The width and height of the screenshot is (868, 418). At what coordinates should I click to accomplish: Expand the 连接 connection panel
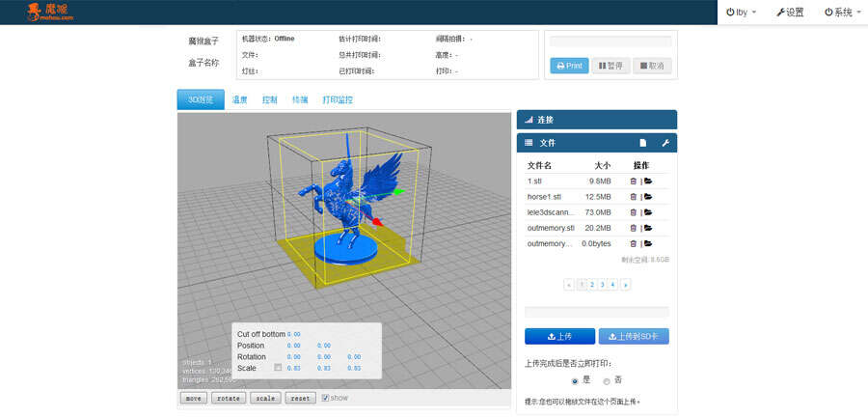pos(596,120)
